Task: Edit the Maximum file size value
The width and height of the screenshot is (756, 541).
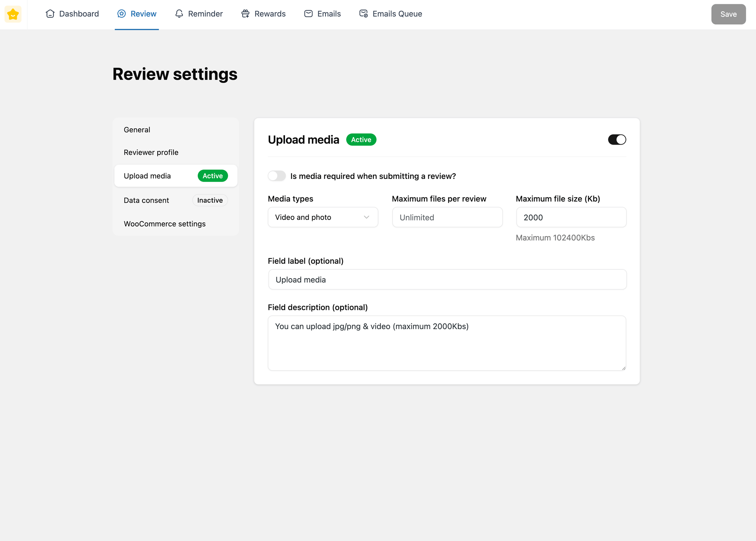Action: pos(571,217)
